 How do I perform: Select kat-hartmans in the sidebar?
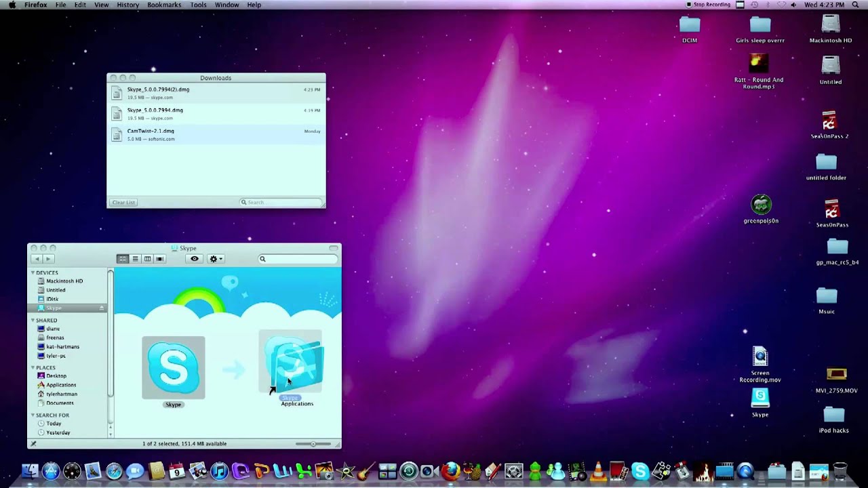tap(62, 346)
